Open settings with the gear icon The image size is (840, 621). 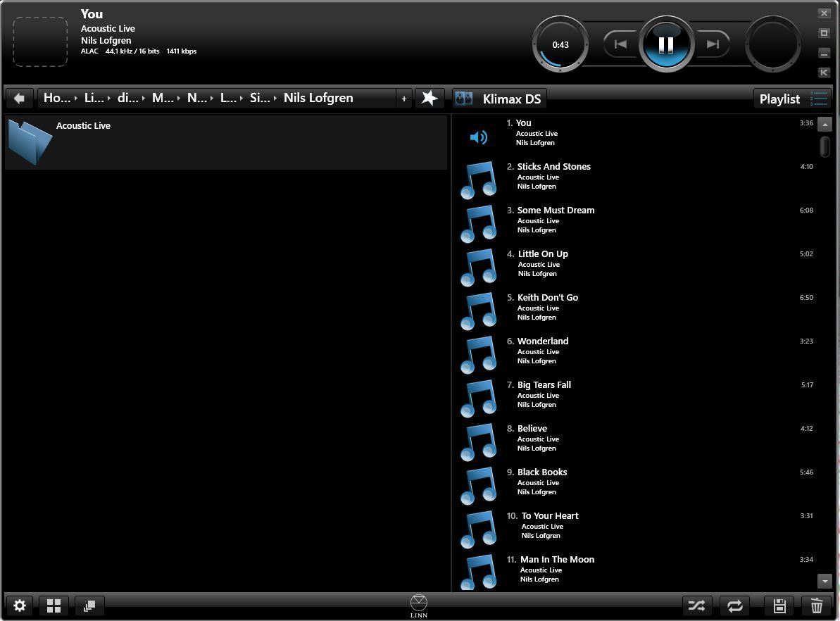[20, 606]
